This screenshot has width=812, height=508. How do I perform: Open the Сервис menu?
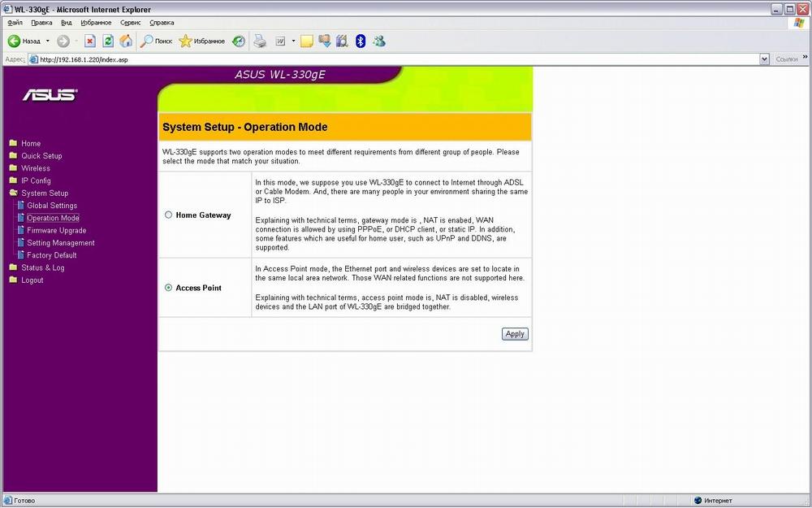point(130,23)
